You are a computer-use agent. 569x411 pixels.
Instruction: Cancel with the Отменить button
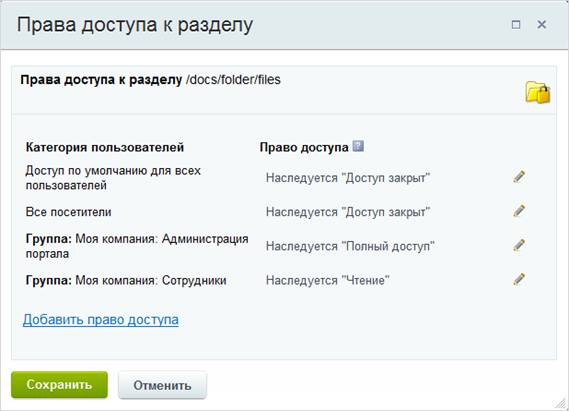click(162, 385)
